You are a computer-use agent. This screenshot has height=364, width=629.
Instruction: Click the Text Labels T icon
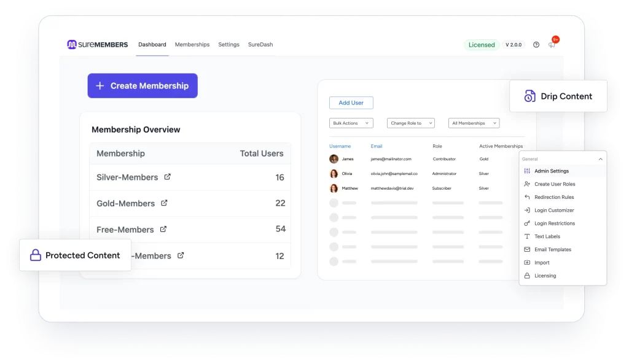[527, 236]
